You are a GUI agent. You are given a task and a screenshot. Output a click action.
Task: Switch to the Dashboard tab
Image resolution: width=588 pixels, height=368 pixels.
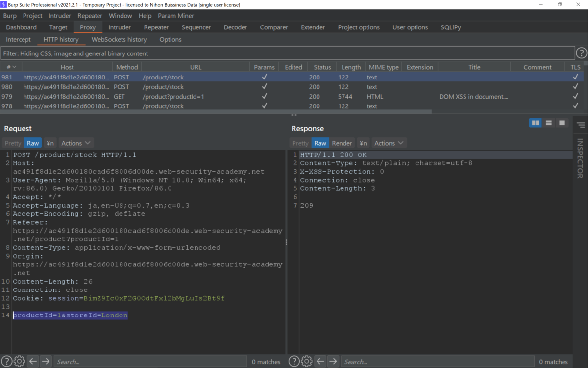coord(22,27)
